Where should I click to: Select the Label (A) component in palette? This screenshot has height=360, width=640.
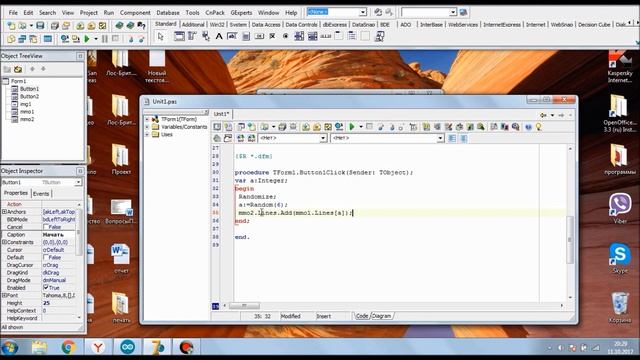[219, 36]
